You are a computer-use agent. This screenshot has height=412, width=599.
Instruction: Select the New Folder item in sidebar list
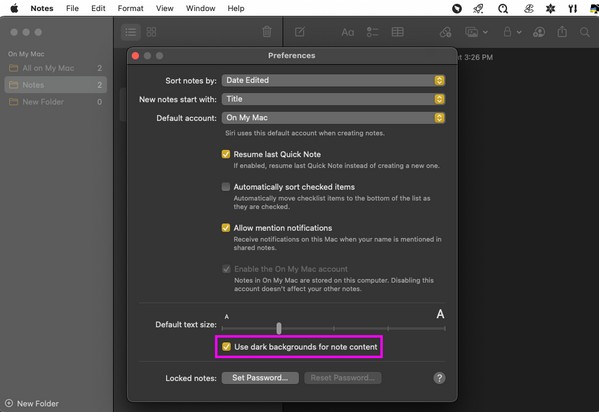tap(55, 102)
